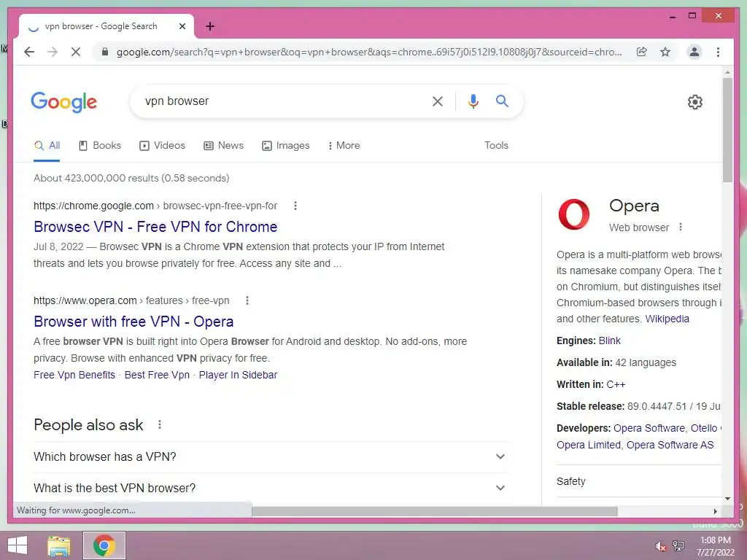
Task: Click the muted volume tray icon
Action: coord(660,546)
